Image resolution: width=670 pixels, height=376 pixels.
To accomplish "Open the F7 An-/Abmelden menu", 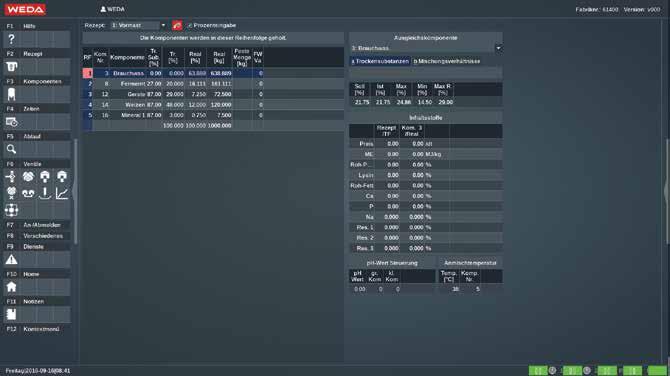I will pyautogui.click(x=38, y=225).
